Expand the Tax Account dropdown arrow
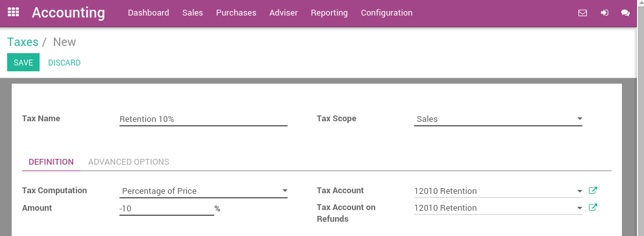Image resolution: width=644 pixels, height=236 pixels. (x=580, y=191)
